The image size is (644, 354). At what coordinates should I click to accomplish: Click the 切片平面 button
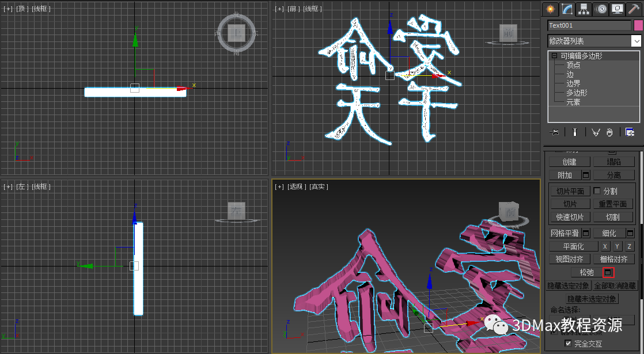(x=570, y=191)
